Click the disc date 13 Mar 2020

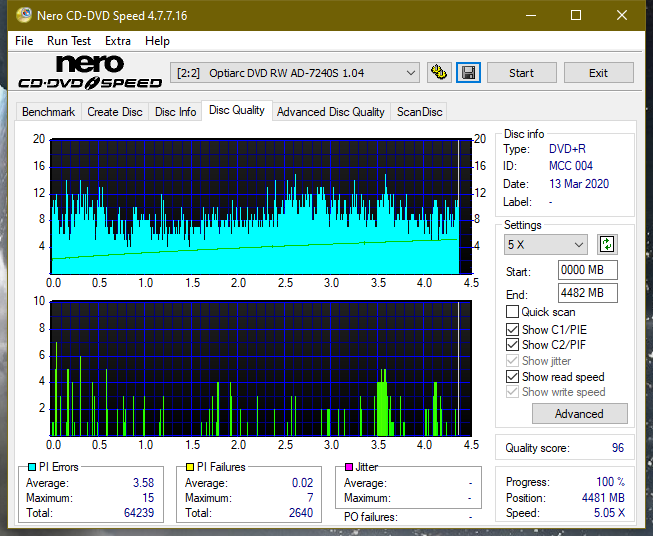(579, 184)
